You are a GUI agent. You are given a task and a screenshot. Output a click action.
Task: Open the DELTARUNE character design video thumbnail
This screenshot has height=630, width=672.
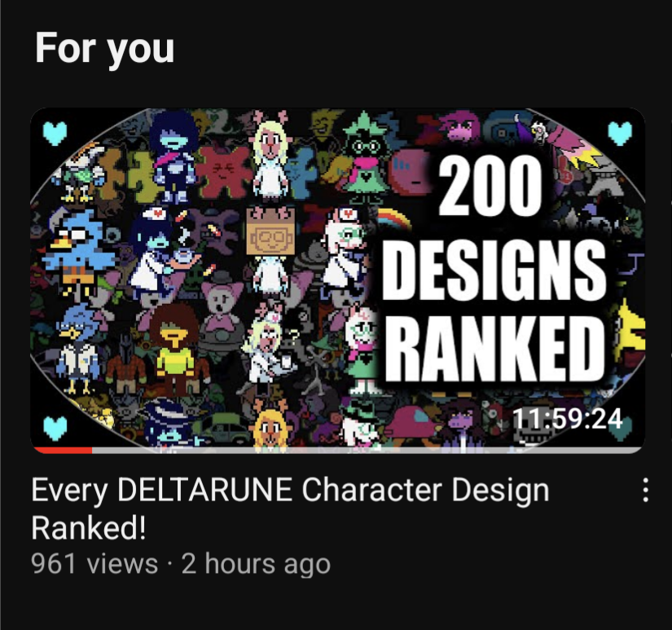(x=338, y=280)
